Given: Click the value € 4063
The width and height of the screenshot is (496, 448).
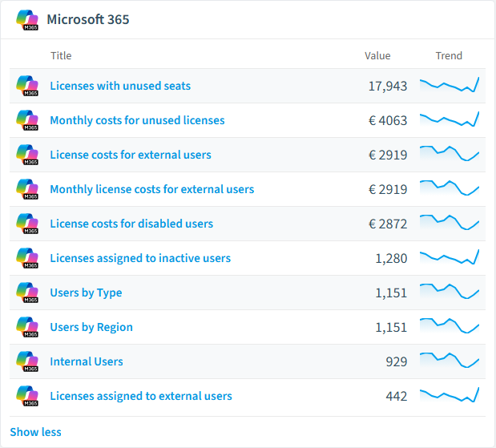Looking at the screenshot, I should pyautogui.click(x=388, y=120).
